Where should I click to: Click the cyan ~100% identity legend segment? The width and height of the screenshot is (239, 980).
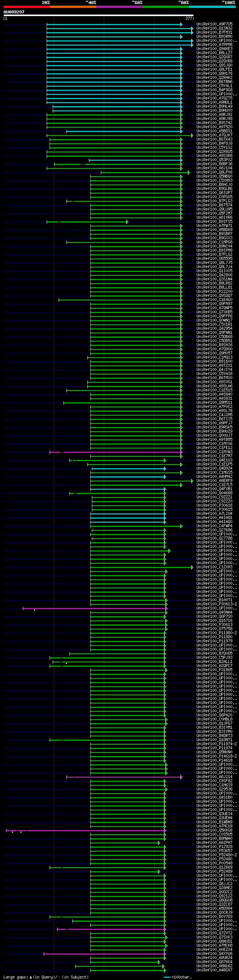click(212, 6)
